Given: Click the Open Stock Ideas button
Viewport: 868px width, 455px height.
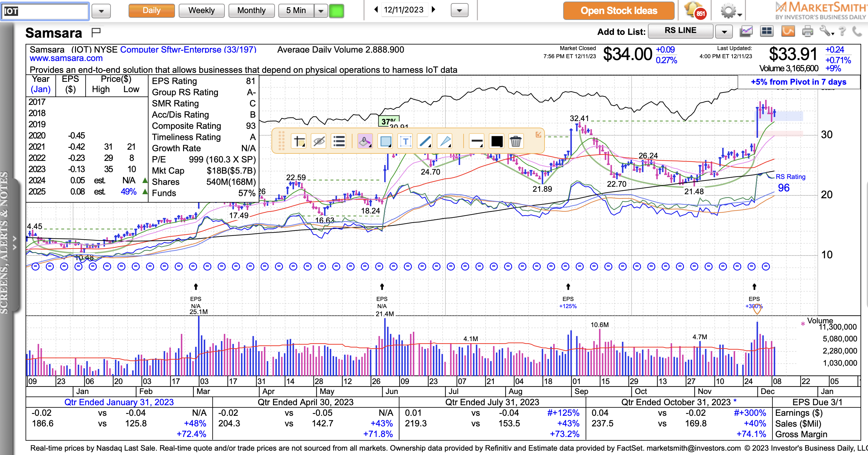Looking at the screenshot, I should pyautogui.click(x=618, y=11).
